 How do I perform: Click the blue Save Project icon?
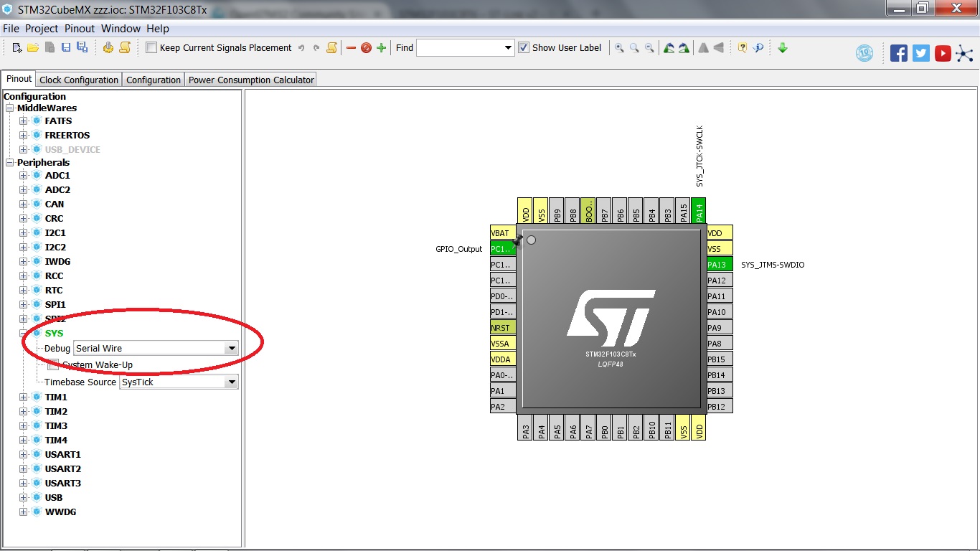(66, 47)
